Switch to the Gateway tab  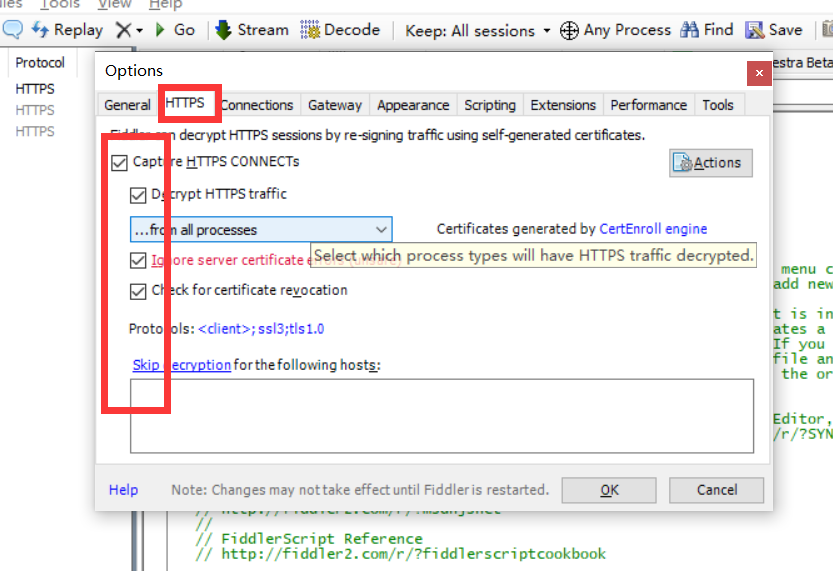tap(335, 105)
